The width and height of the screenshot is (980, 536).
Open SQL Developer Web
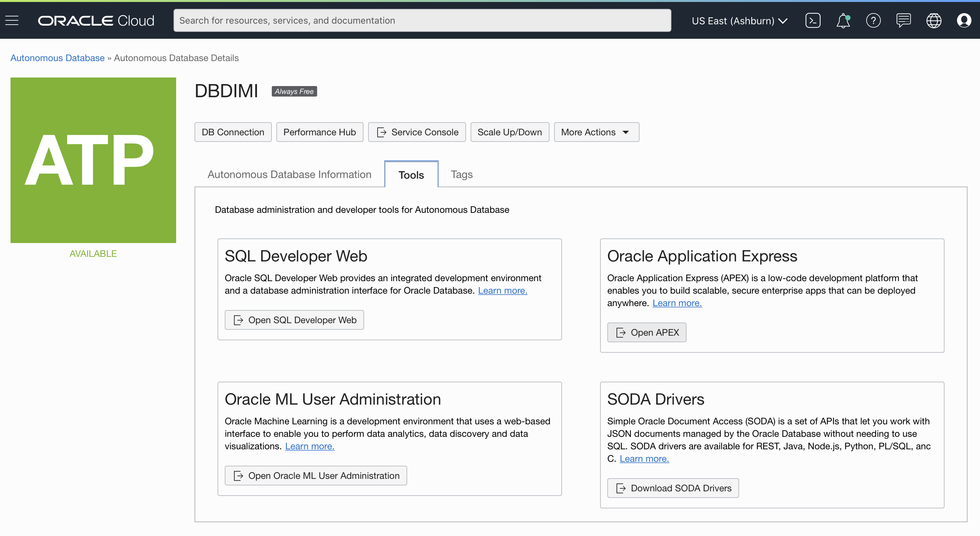tap(294, 320)
